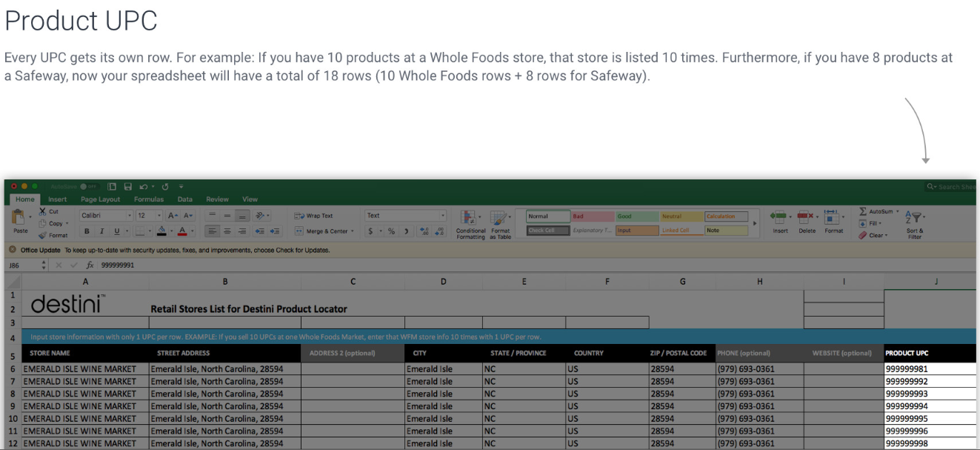Switch to the Insert tab

(x=57, y=199)
